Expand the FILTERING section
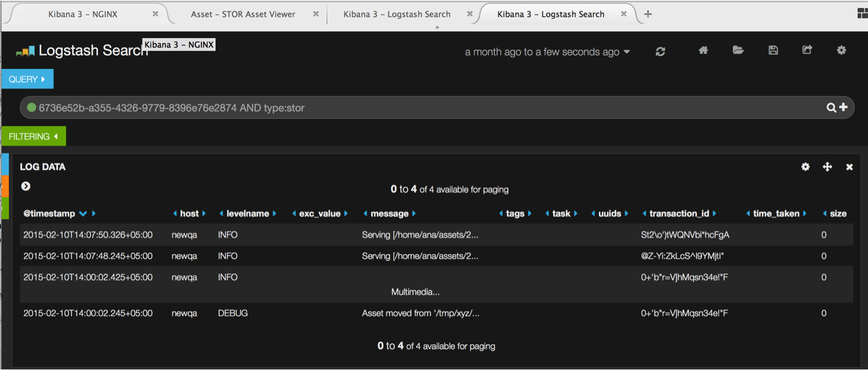868x370 pixels. [34, 137]
